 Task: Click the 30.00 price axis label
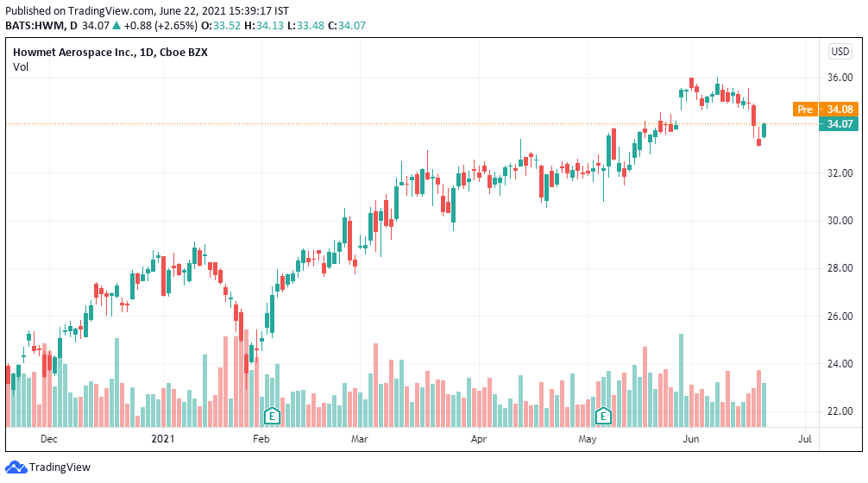tap(840, 221)
